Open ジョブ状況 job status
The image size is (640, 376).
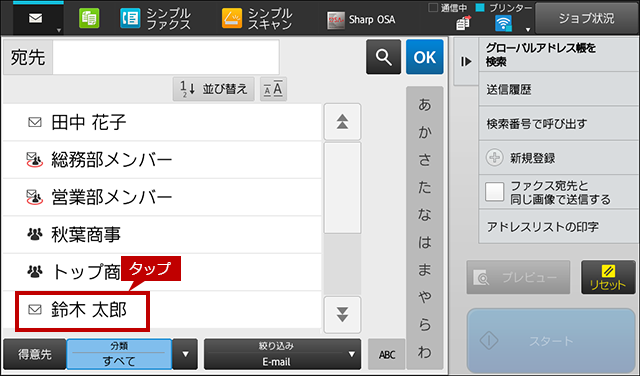pos(586,18)
